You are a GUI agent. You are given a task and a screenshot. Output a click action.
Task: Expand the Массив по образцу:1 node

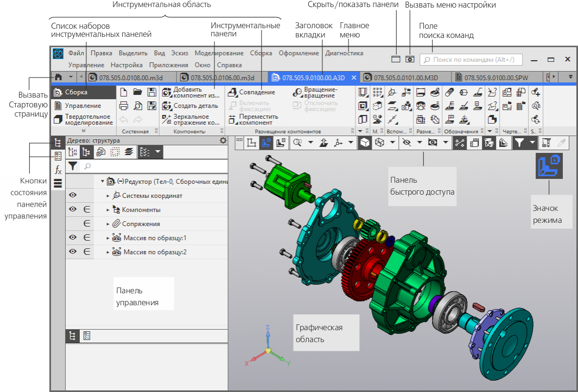tap(108, 238)
